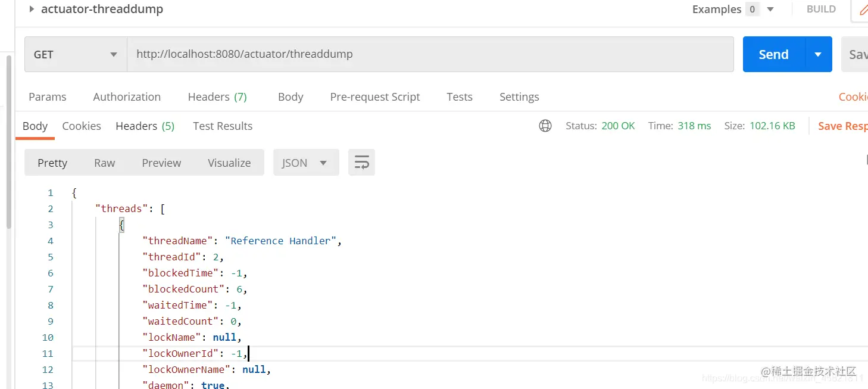Click the "daemon" key on line 13

click(x=166, y=385)
